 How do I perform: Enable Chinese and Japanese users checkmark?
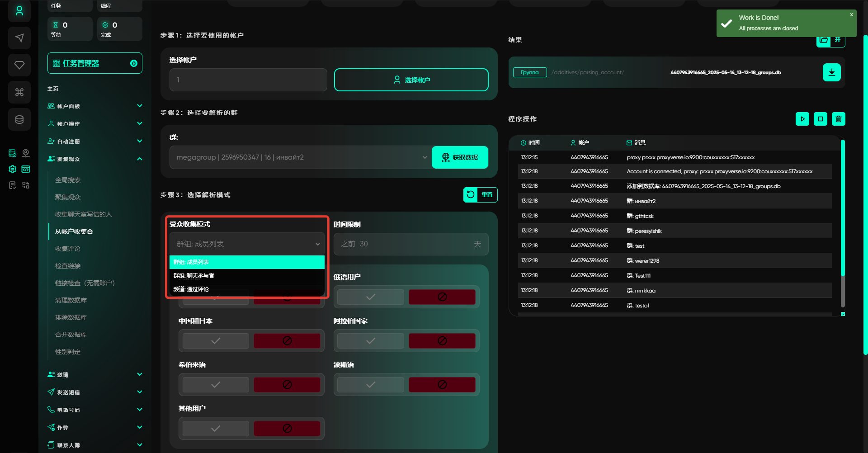coord(216,341)
